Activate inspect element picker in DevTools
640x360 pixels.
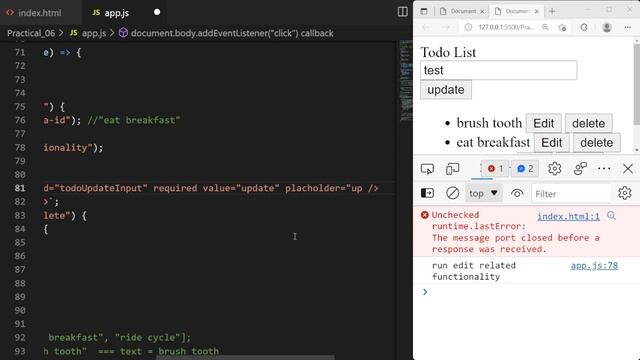tap(427, 169)
